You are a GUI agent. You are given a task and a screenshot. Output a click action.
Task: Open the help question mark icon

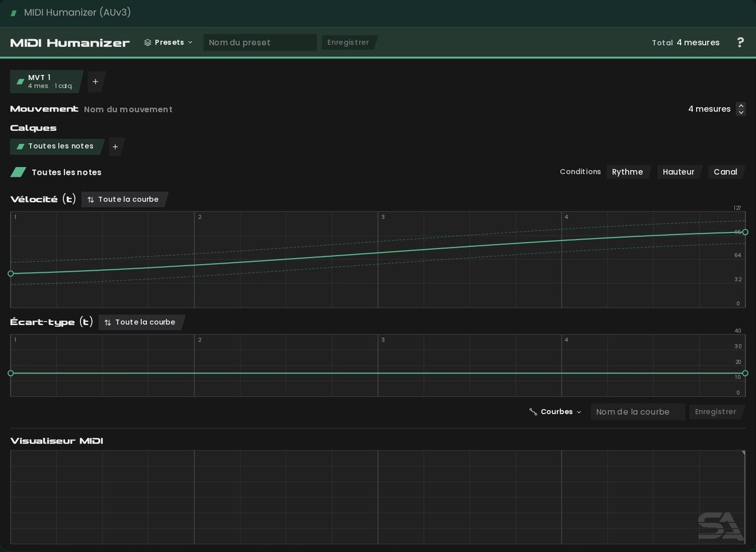point(740,42)
